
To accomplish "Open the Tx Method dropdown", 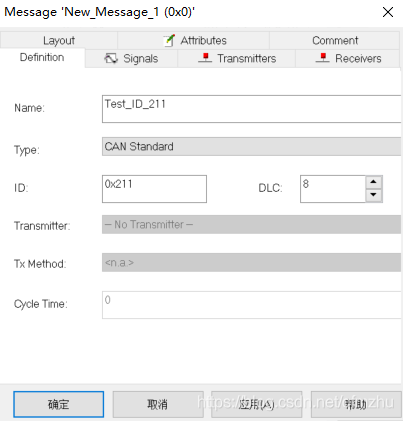I will coord(251,262).
